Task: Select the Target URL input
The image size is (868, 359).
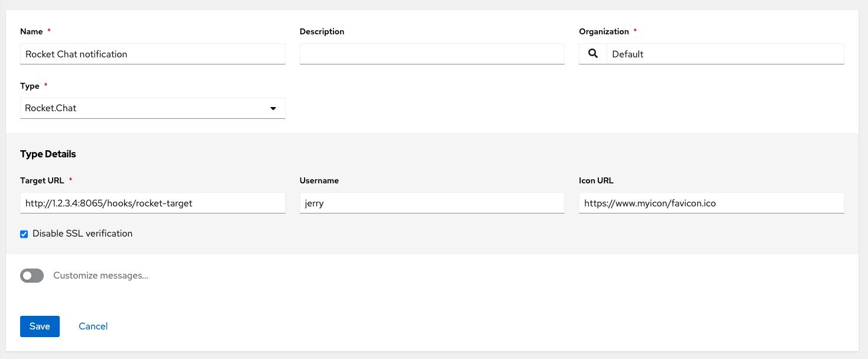Action: point(153,203)
